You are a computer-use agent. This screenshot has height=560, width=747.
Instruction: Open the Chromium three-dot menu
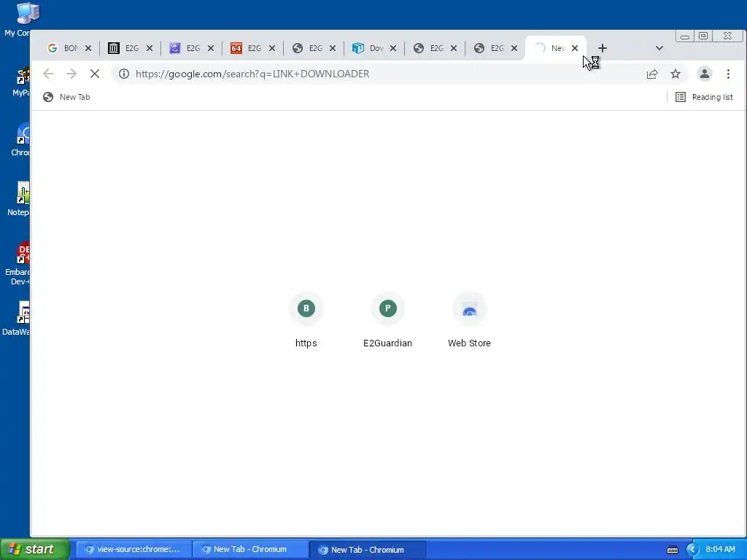(x=728, y=74)
